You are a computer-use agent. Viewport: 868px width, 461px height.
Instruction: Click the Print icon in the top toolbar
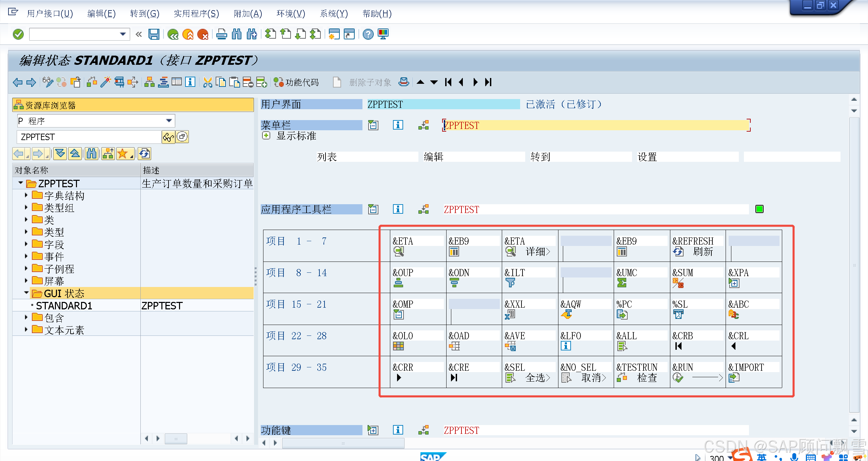coord(221,34)
